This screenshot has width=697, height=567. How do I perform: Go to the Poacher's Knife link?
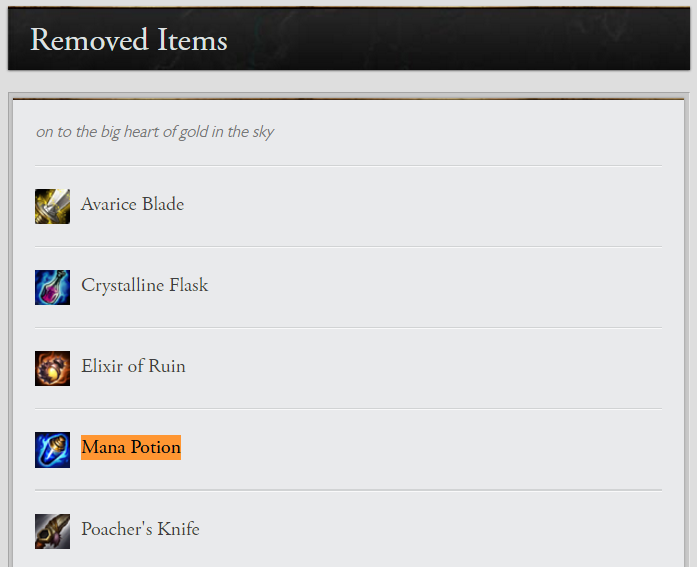(140, 529)
